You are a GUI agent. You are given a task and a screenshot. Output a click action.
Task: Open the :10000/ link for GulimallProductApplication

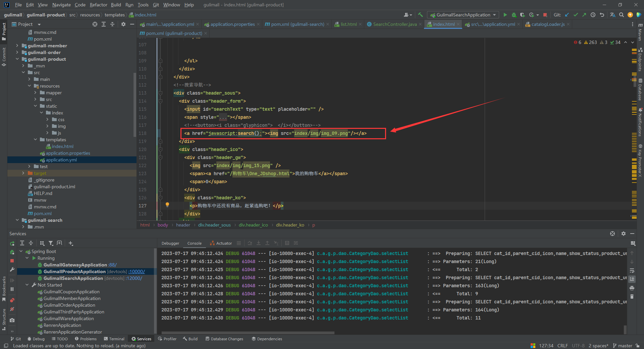coord(137,271)
